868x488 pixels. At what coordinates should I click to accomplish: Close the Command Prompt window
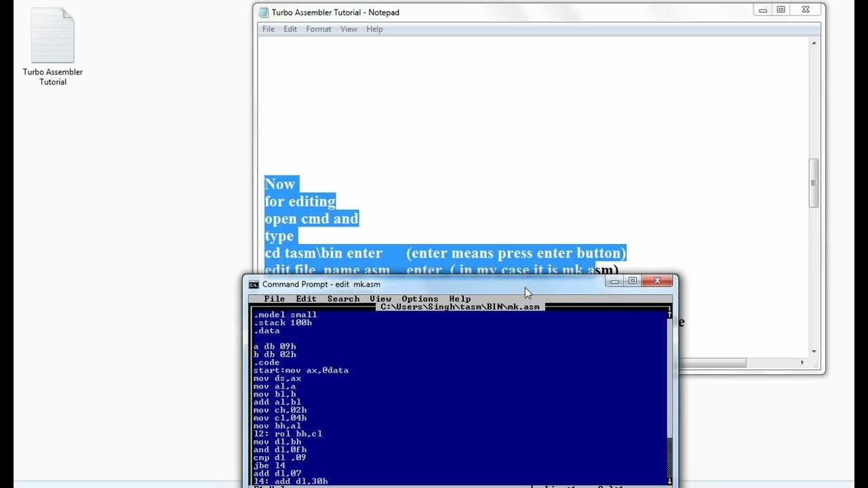point(656,281)
